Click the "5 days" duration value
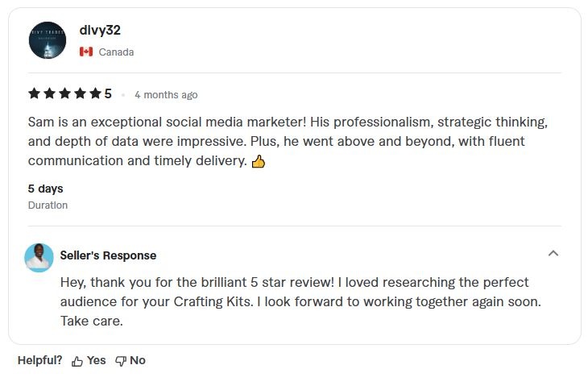The width and height of the screenshot is (588, 390). coord(45,189)
